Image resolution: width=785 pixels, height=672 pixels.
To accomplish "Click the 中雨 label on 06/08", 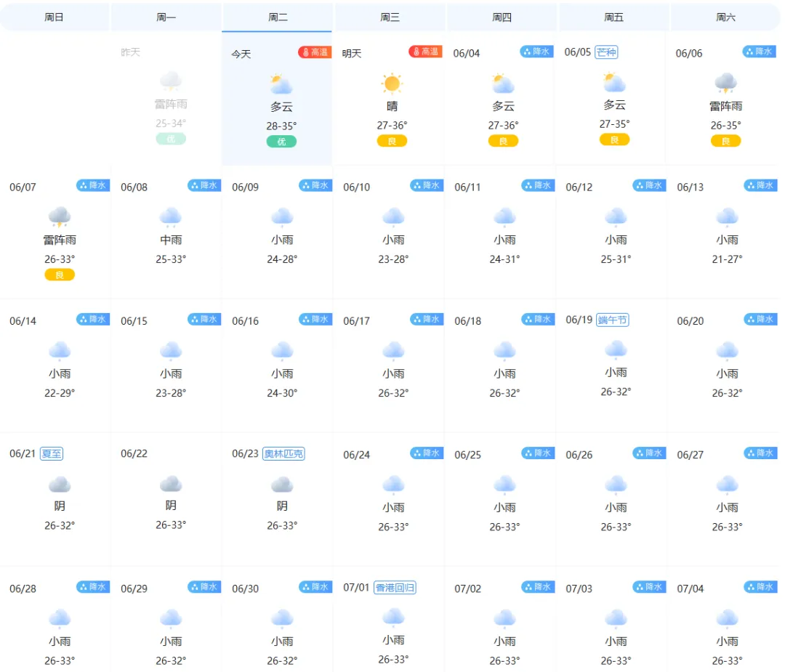I will pyautogui.click(x=171, y=240).
